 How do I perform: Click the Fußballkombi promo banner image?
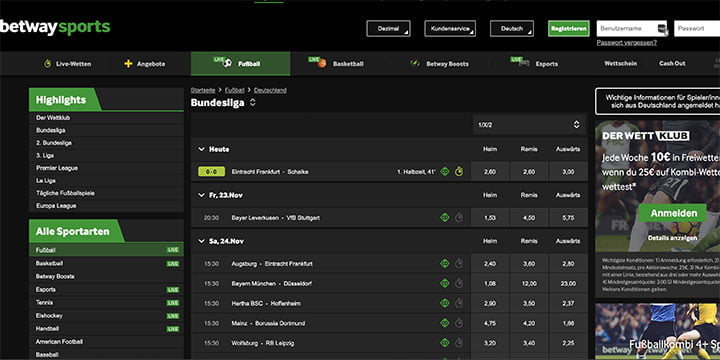(658, 332)
